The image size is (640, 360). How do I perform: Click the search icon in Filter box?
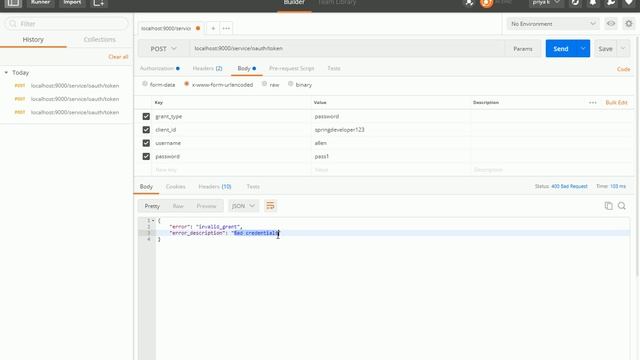13,24
